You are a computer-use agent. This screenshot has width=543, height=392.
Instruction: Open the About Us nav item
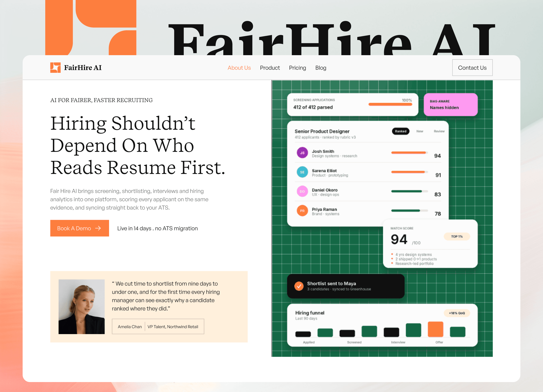point(239,68)
